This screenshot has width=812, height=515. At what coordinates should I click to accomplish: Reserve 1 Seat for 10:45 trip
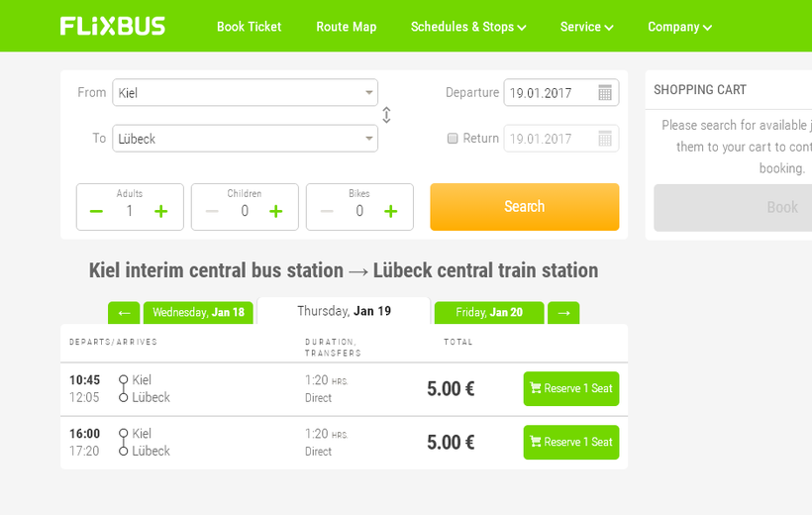click(571, 388)
